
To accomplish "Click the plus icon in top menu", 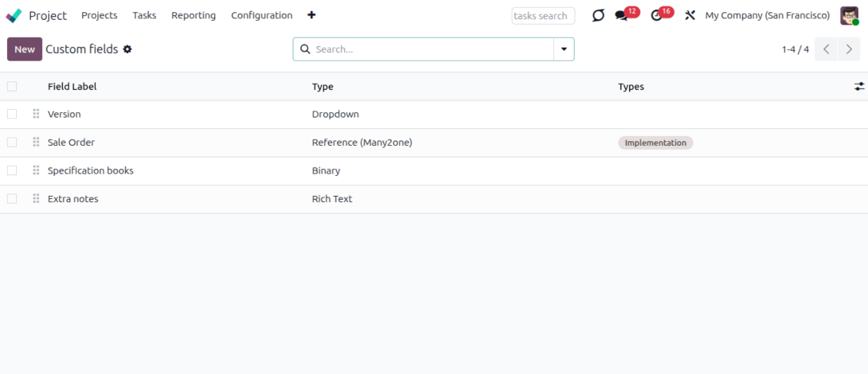I will [311, 15].
